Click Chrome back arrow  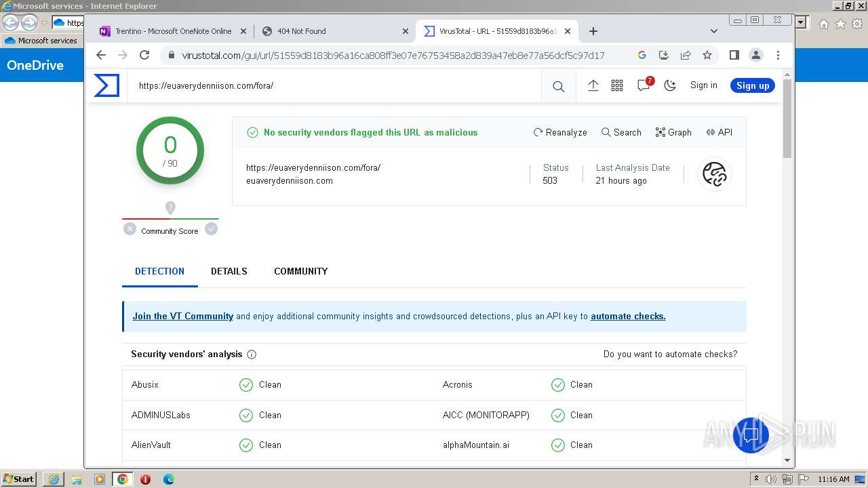click(x=101, y=55)
